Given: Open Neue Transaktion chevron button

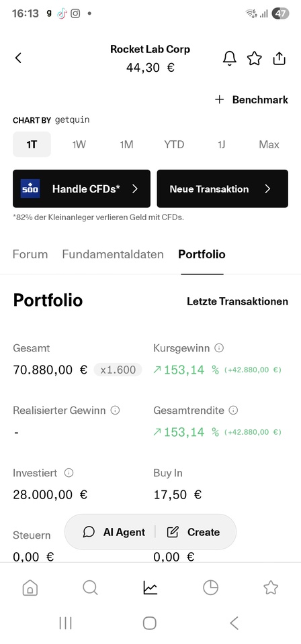Looking at the screenshot, I should [x=222, y=189].
